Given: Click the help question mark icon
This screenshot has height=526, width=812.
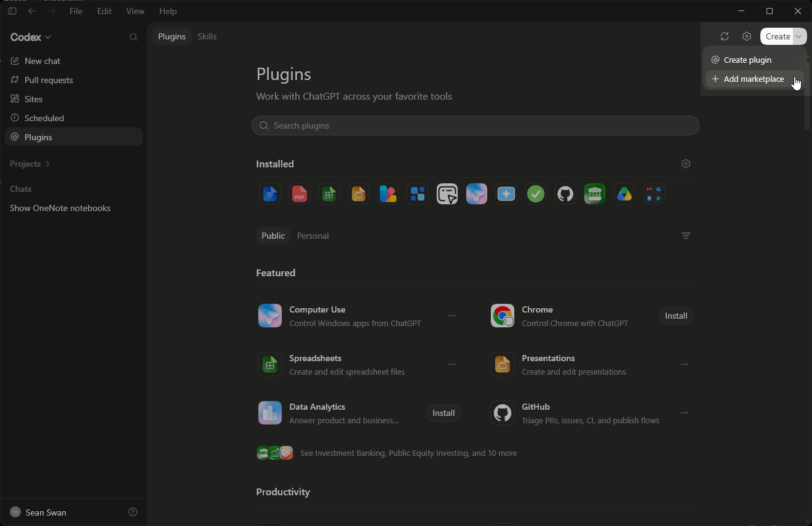Looking at the screenshot, I should 133,512.
